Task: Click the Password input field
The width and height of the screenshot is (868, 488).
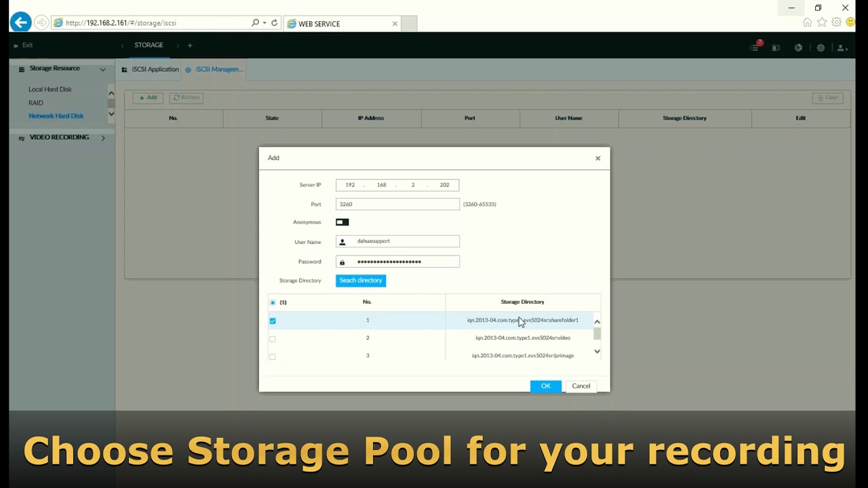Action: (x=397, y=262)
